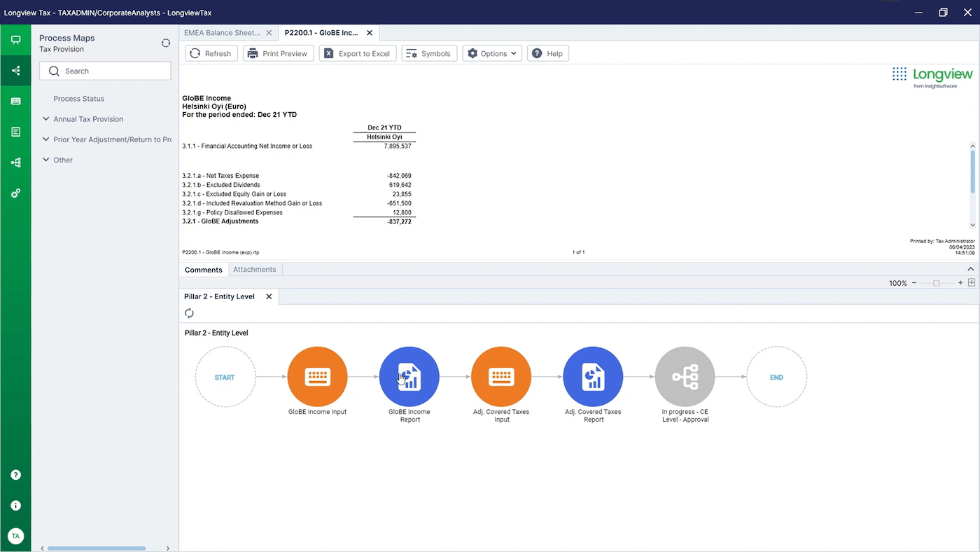Open the help question mark in sidebar
The image size is (980, 552).
[15, 475]
